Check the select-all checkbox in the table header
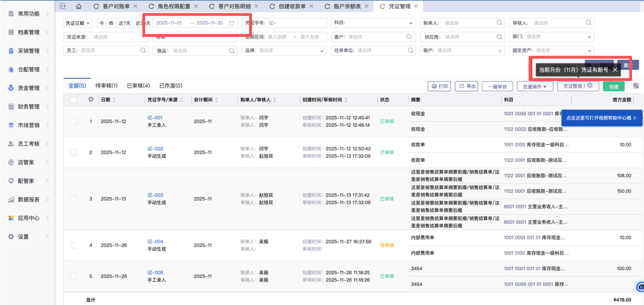Viewport: 644px width, 305px height. 74,100
